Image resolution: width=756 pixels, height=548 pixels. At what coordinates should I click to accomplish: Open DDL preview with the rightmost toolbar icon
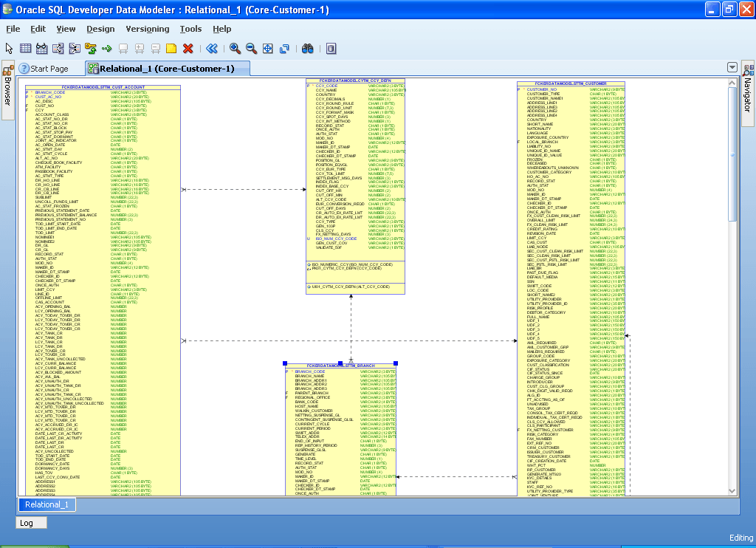pos(330,48)
